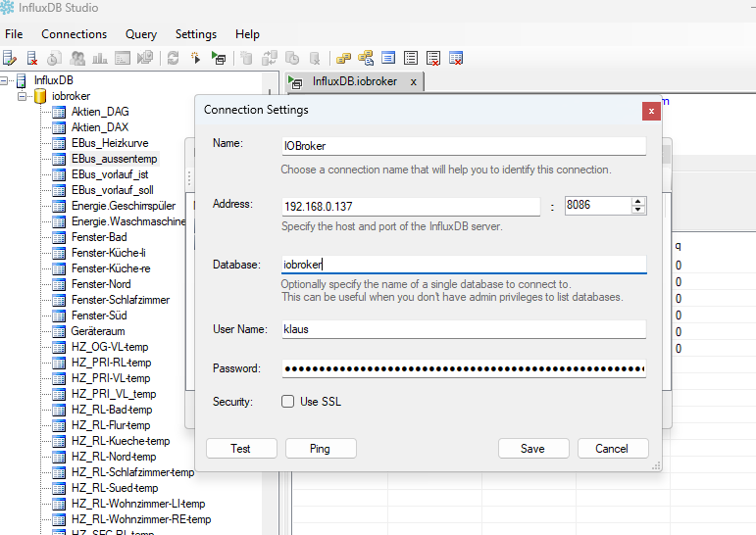Click the refresh arrows toolbar icon
This screenshot has width=756, height=535.
[174, 59]
